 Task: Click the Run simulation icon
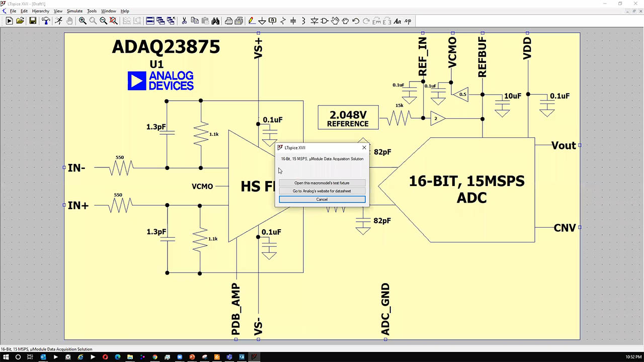pos(9,21)
